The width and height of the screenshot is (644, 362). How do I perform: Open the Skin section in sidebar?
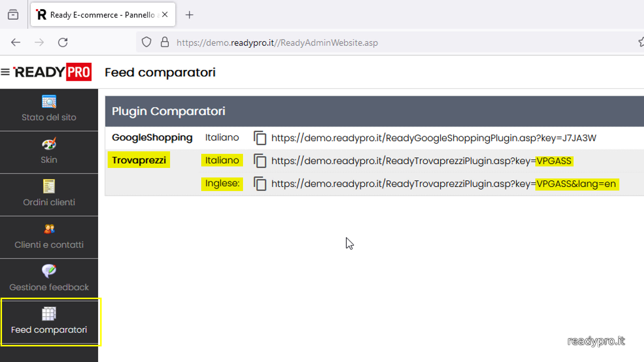(x=49, y=152)
